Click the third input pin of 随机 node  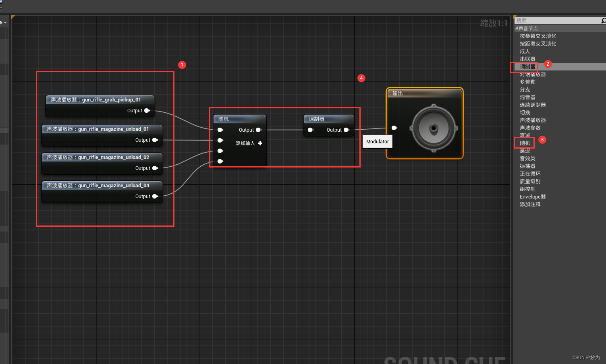coord(220,151)
